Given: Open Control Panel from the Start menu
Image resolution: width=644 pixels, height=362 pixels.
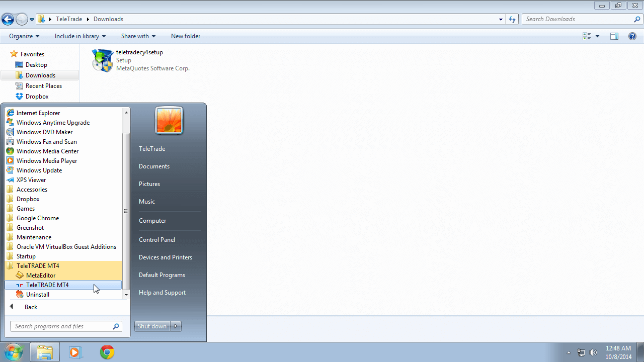Looking at the screenshot, I should [x=157, y=240].
